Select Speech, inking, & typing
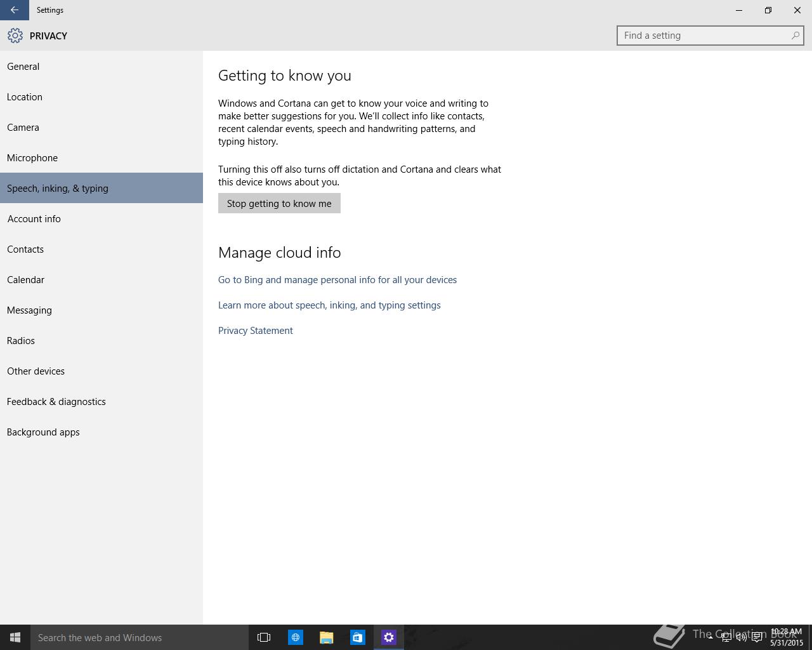812x650 pixels. 101,188
